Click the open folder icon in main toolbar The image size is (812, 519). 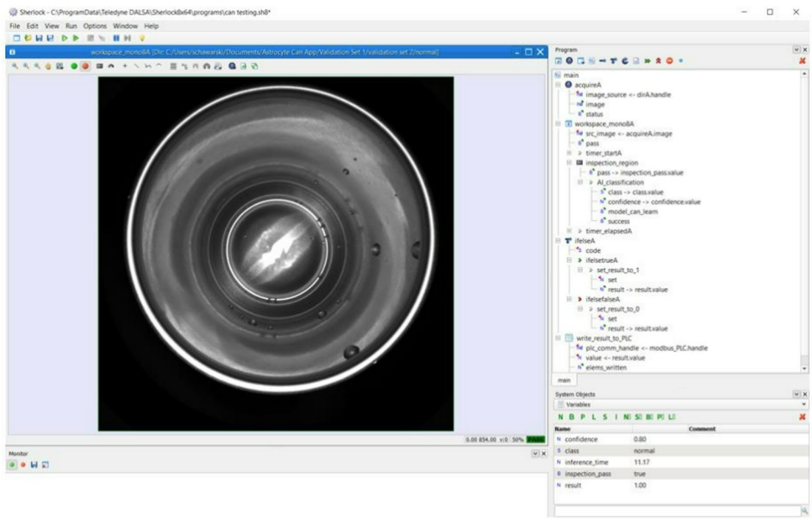click(28, 38)
